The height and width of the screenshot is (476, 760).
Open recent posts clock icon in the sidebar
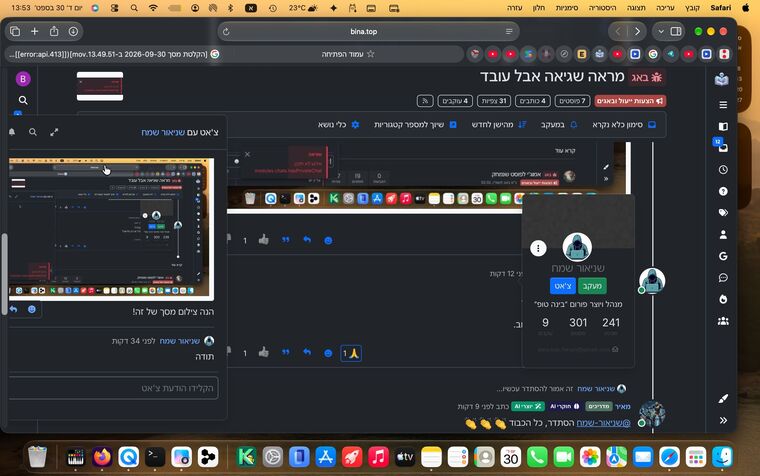pyautogui.click(x=723, y=170)
